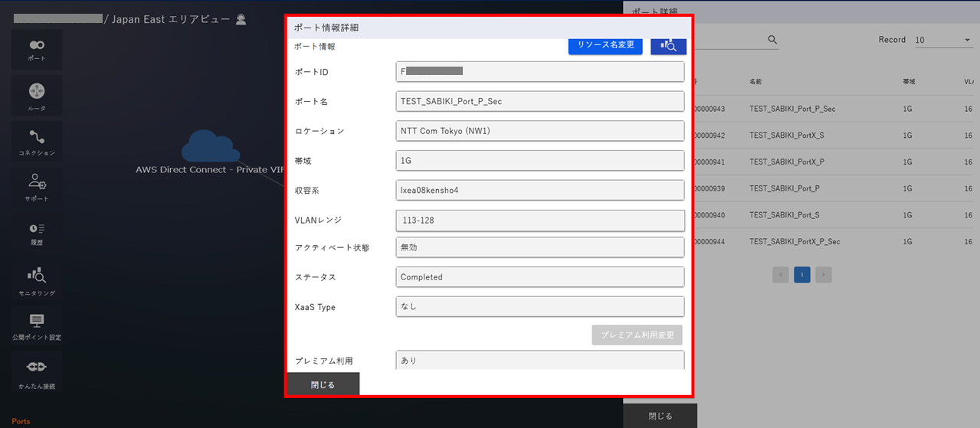Go to previous page in port list pagination

pyautogui.click(x=781, y=274)
